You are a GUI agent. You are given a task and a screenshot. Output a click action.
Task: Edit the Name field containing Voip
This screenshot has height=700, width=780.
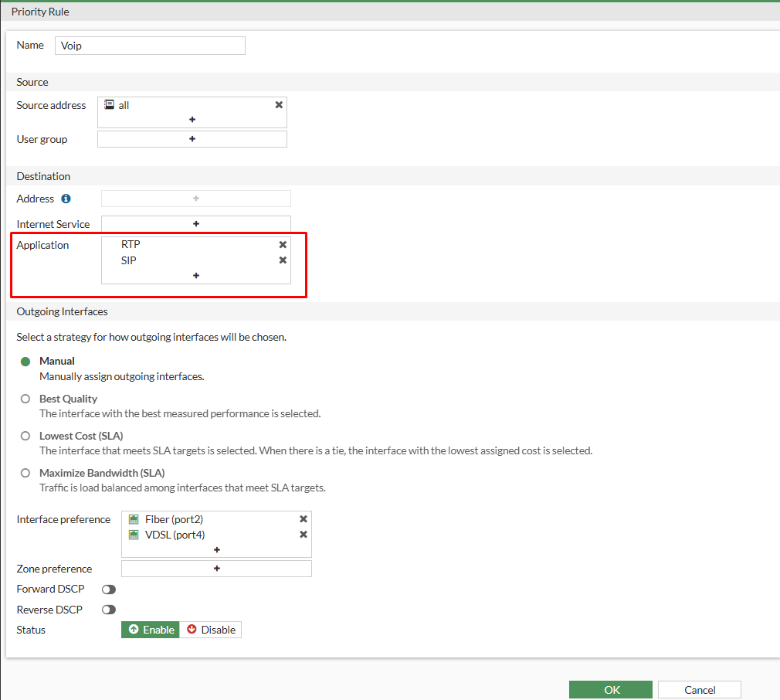pyautogui.click(x=150, y=46)
